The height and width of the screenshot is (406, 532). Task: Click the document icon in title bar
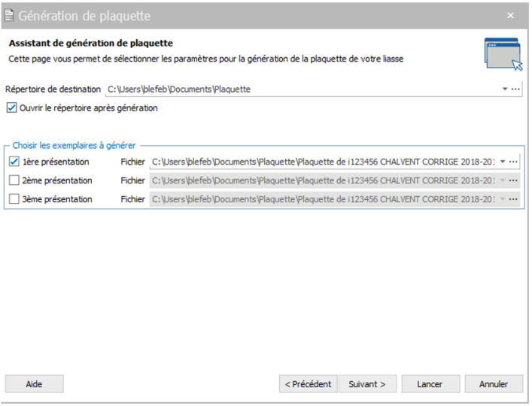(9, 15)
